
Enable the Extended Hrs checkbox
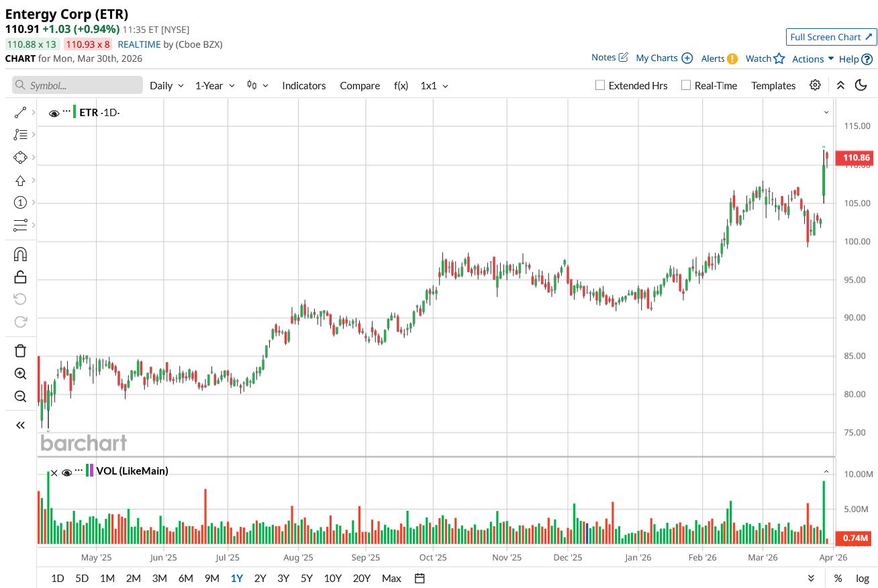600,85
